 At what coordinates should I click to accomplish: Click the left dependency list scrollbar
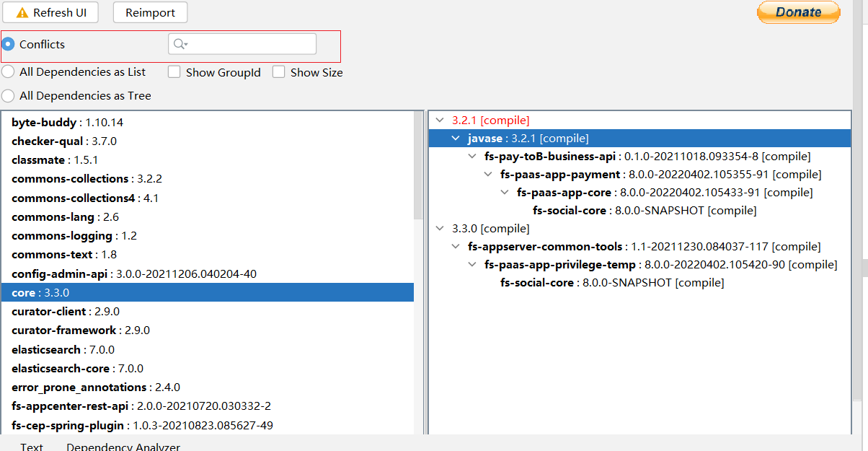(418, 166)
